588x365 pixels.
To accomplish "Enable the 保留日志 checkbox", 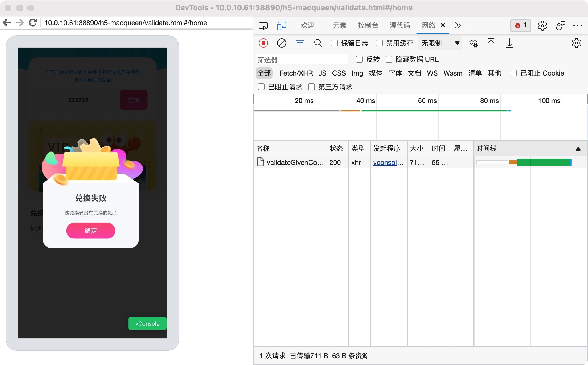I will click(x=334, y=43).
